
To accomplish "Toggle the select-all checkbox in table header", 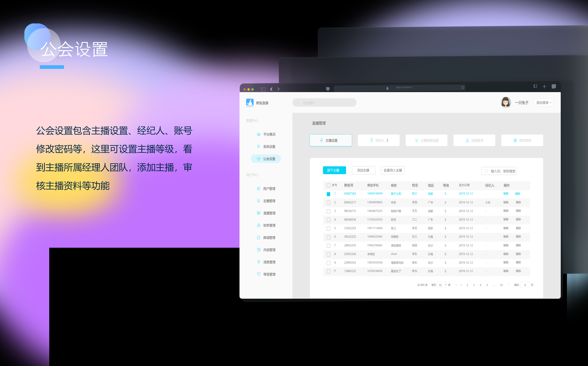I will click(328, 185).
